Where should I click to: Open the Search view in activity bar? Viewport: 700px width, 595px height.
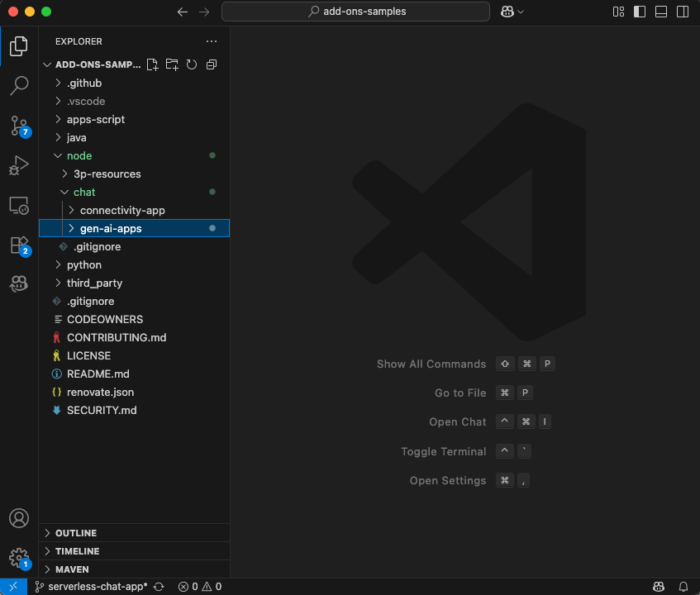pos(18,85)
